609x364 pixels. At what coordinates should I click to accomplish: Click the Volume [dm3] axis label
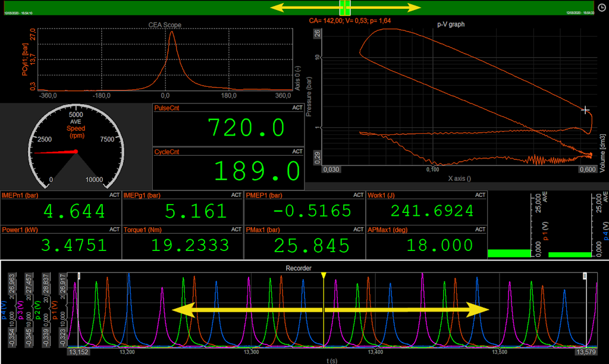pos(602,153)
